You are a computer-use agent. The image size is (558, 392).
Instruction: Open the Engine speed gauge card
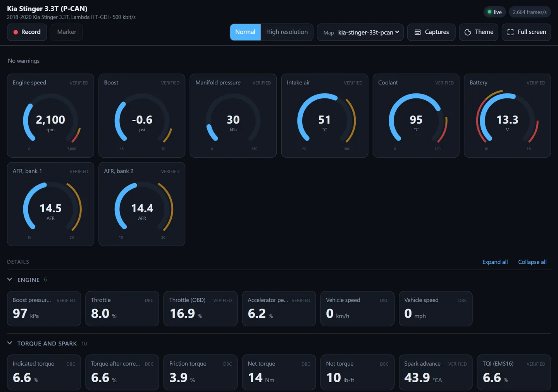(50, 115)
